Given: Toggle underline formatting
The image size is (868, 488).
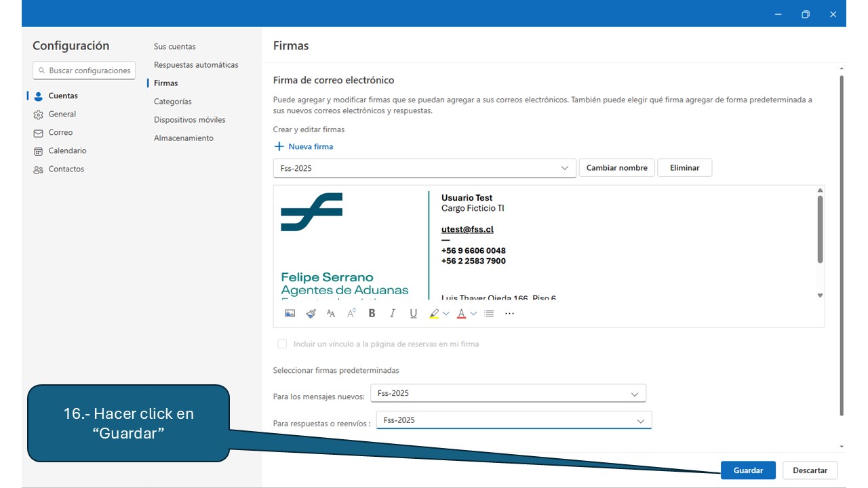Looking at the screenshot, I should click(x=413, y=313).
